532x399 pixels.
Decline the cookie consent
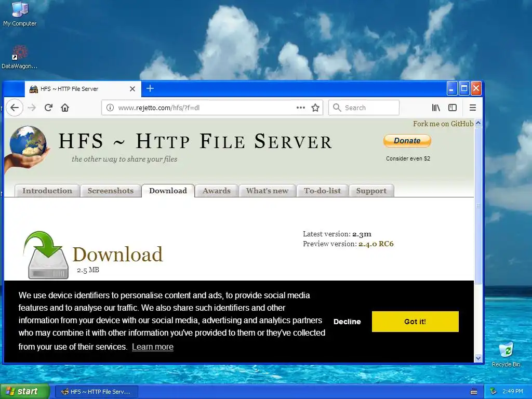click(347, 322)
